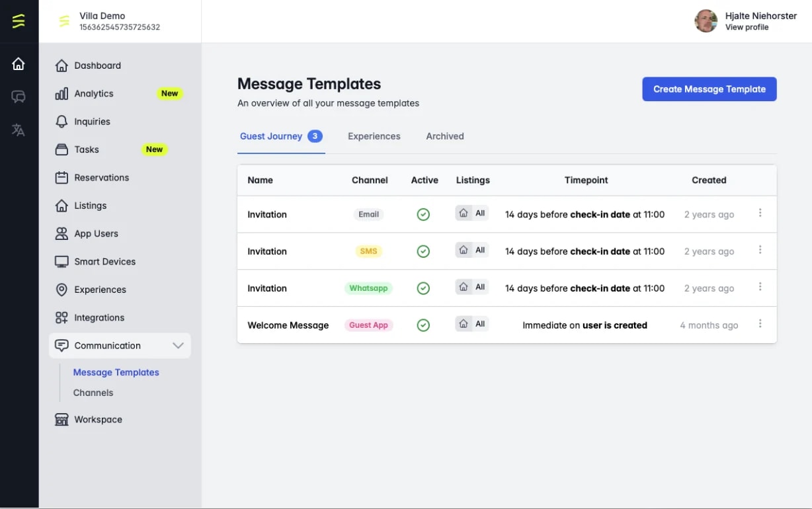Toggle active checkmark on Whatsapp Invitation row
The image size is (812, 509).
(x=423, y=288)
